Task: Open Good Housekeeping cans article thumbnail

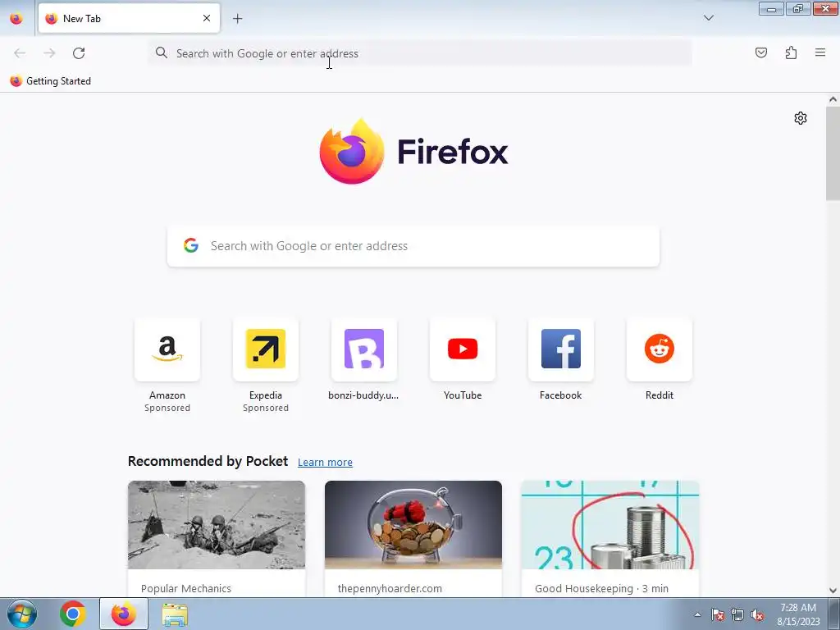Action: [x=610, y=525]
